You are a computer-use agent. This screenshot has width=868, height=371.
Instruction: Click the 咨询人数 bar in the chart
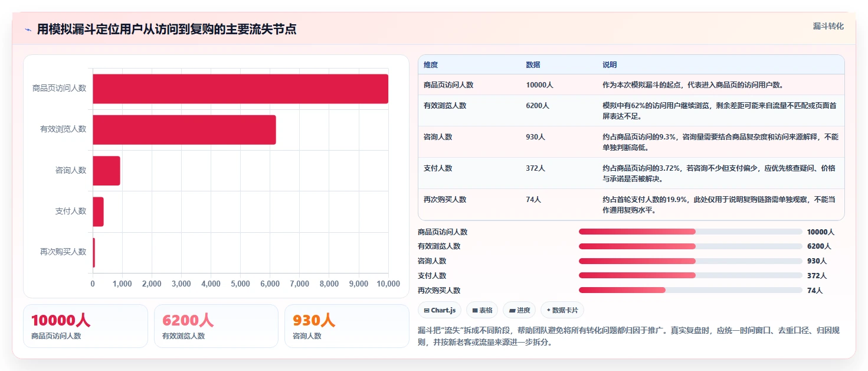click(106, 170)
